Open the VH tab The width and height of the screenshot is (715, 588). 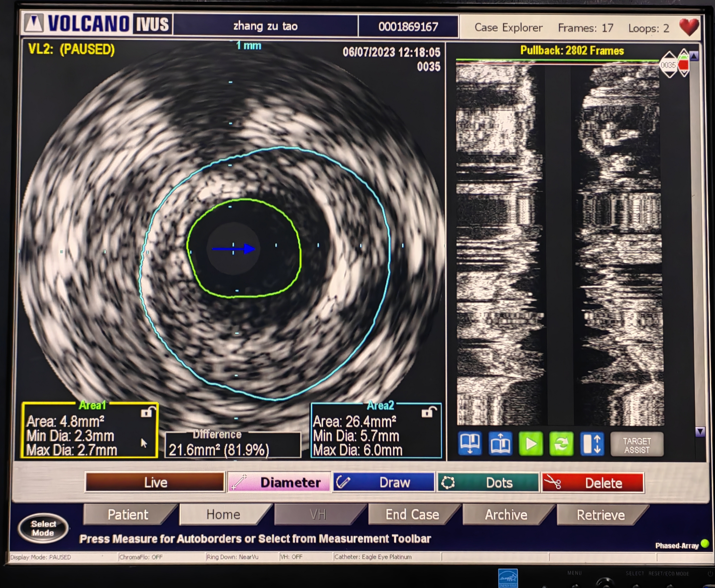pos(318,515)
